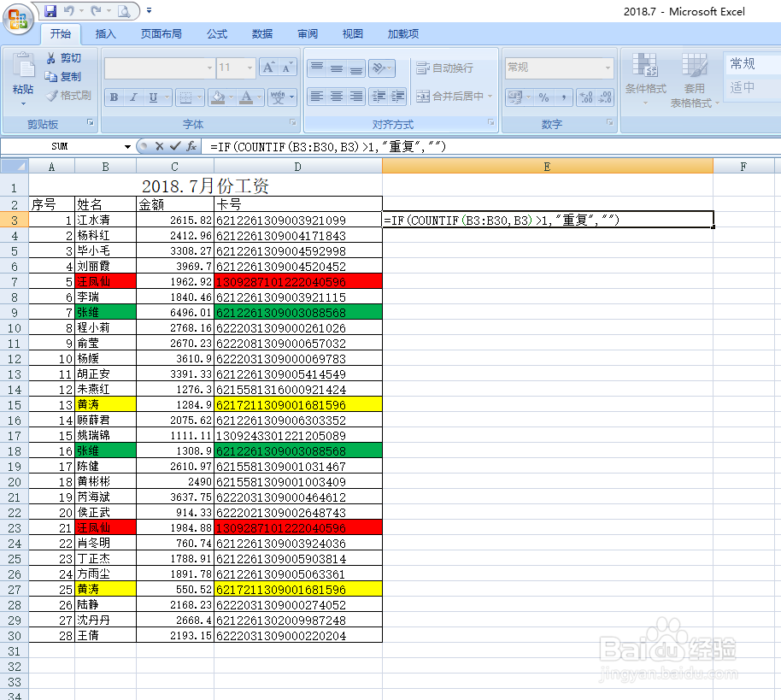781x700 pixels.
Task: Open the phonetic guide wén button
Action: [278, 97]
